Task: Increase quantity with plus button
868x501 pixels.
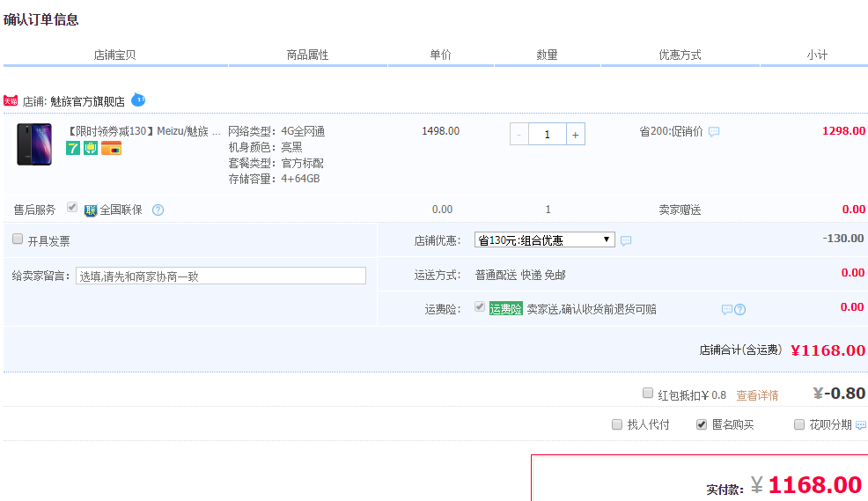Action: [x=576, y=135]
